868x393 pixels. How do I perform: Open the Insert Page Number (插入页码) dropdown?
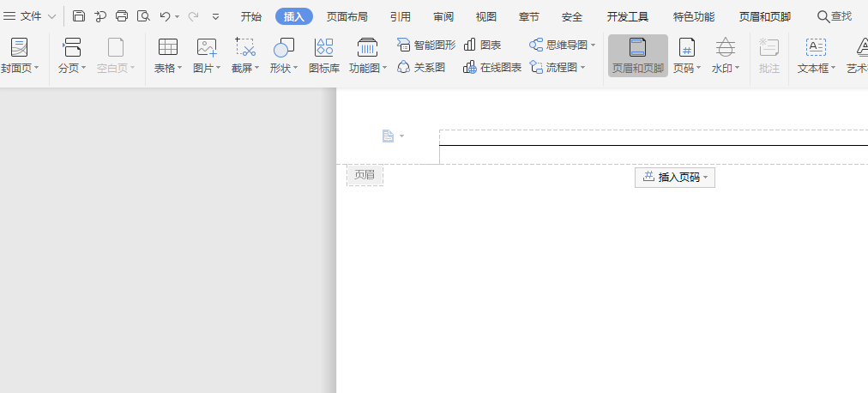tap(675, 178)
